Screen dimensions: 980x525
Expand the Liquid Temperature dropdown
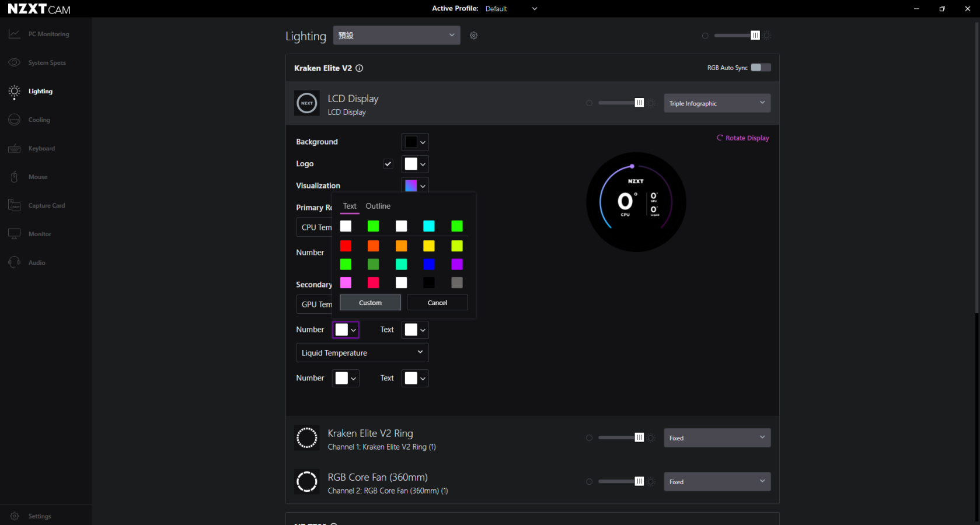(362, 353)
